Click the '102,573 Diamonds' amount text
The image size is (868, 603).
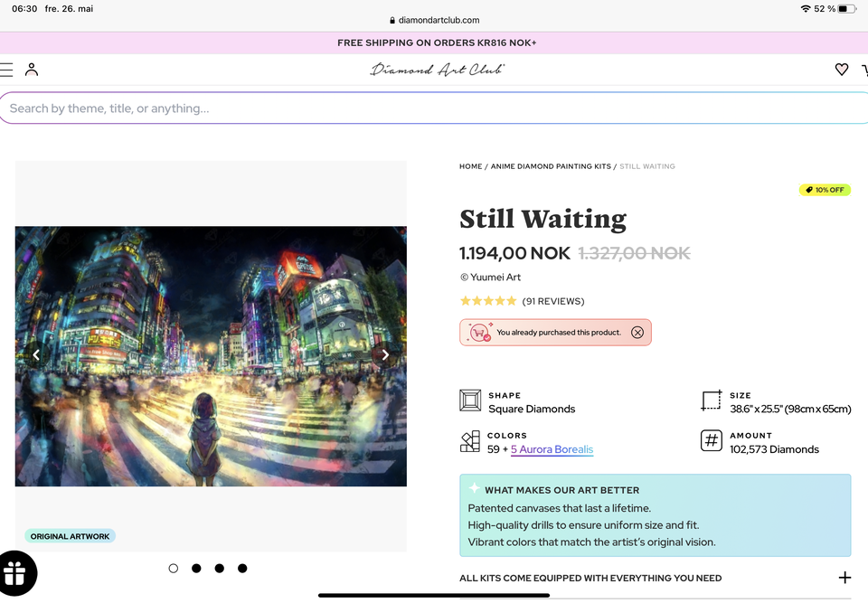774,449
